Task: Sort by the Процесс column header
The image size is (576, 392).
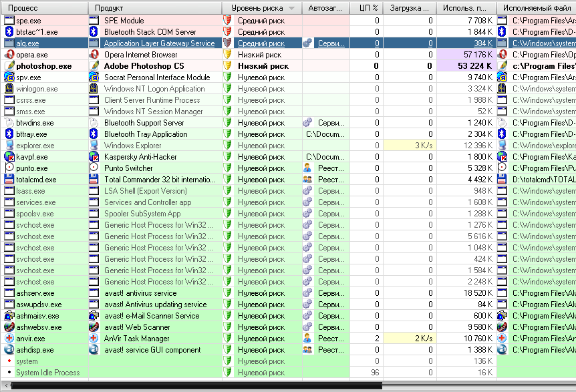Action: [44, 8]
